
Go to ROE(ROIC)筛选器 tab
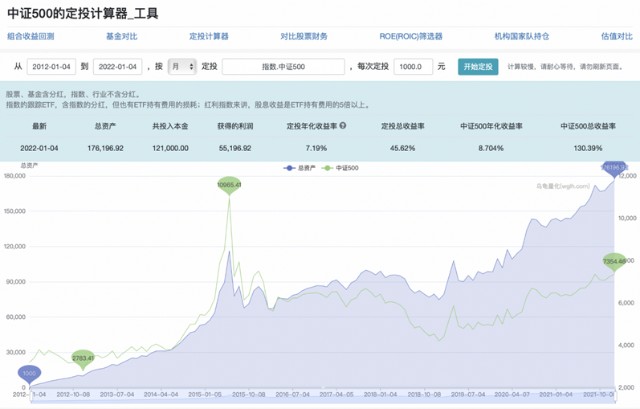(411, 36)
